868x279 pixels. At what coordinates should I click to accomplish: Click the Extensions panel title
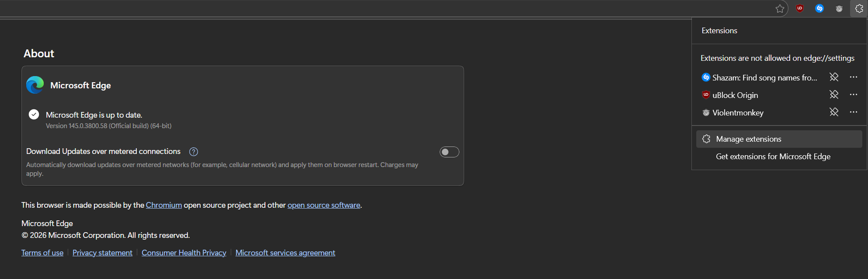point(719,31)
